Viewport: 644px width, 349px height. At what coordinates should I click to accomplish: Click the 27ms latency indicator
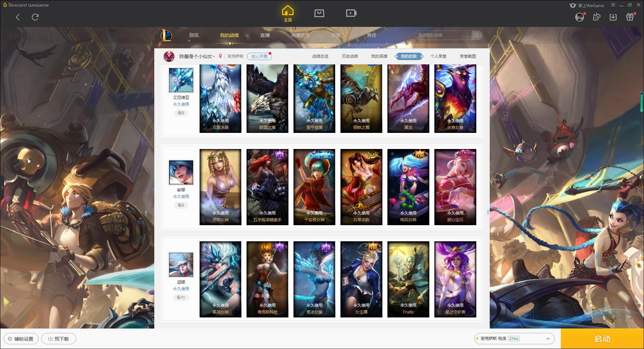[x=514, y=339]
